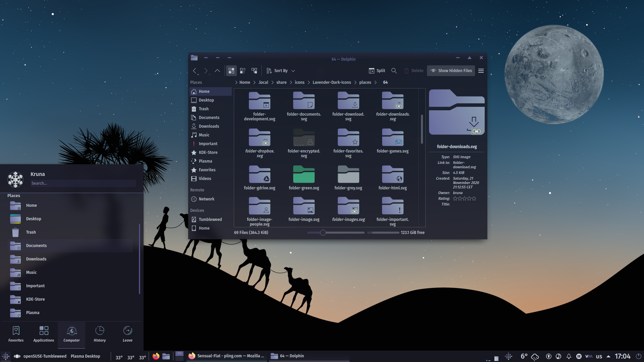This screenshot has width=644, height=362.
Task: Select folder-green.svg file
Action: point(304,178)
